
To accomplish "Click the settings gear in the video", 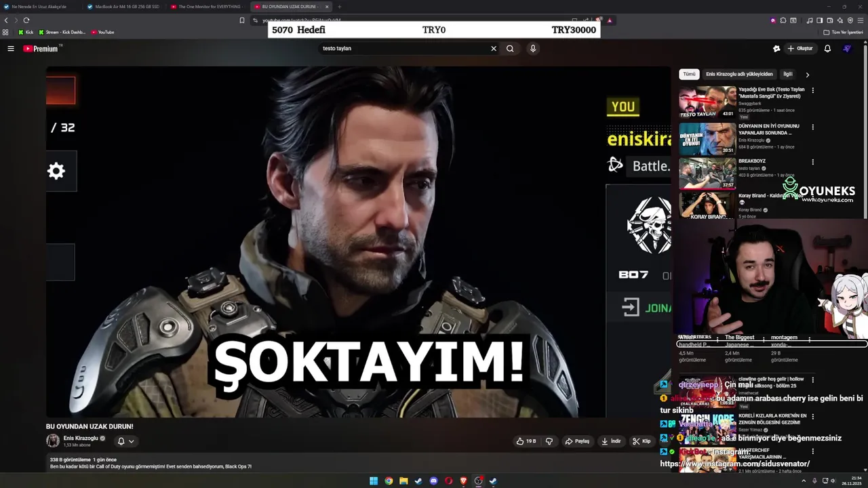I will click(56, 171).
